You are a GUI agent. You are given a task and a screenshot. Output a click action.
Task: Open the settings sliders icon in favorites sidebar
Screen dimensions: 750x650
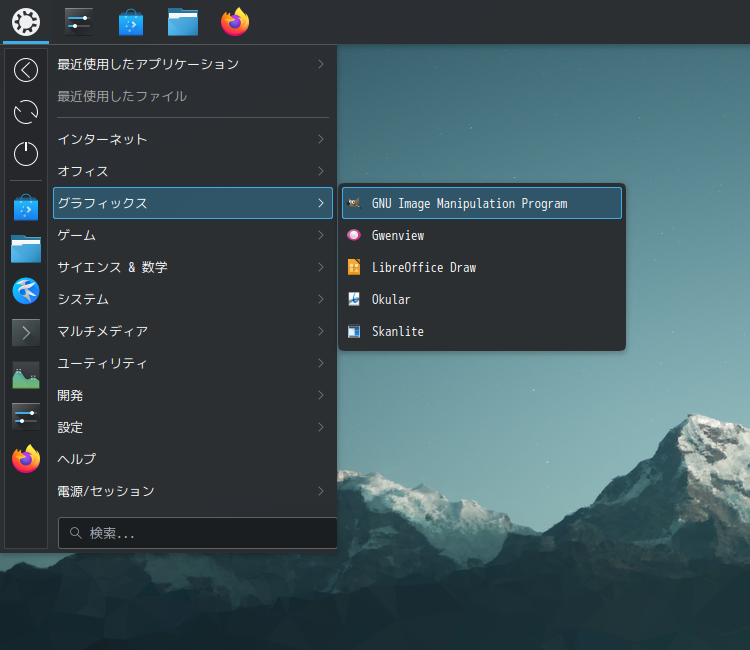pyautogui.click(x=26, y=417)
